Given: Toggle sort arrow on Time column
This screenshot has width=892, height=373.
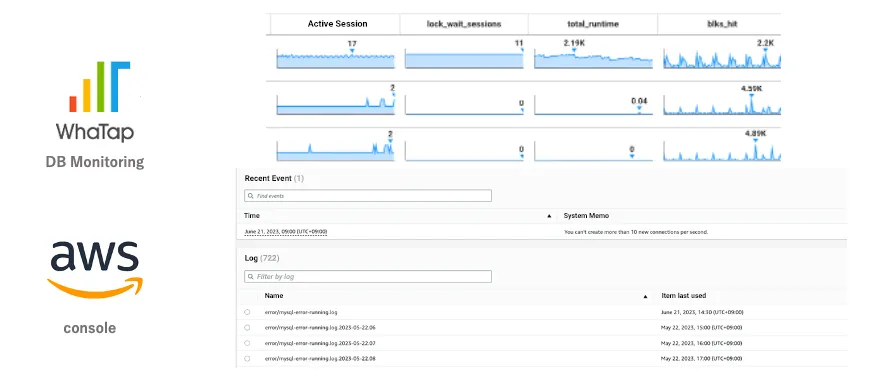Looking at the screenshot, I should point(549,216).
